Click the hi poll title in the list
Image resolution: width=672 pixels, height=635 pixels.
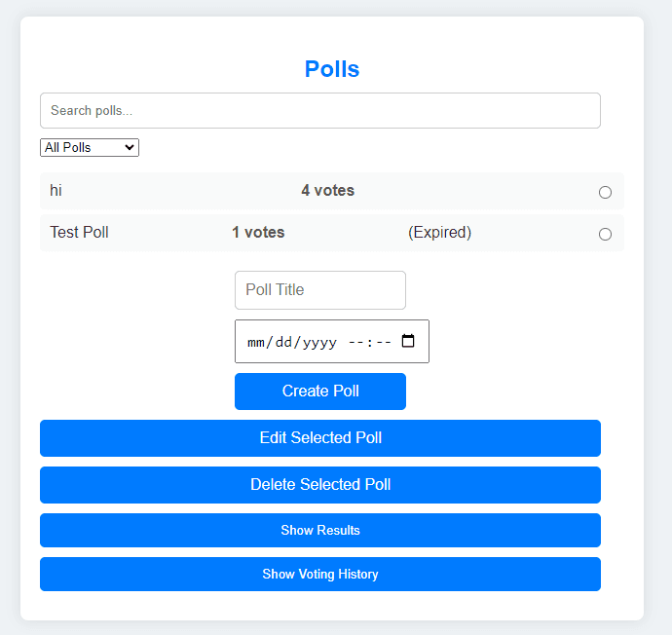pos(56,191)
